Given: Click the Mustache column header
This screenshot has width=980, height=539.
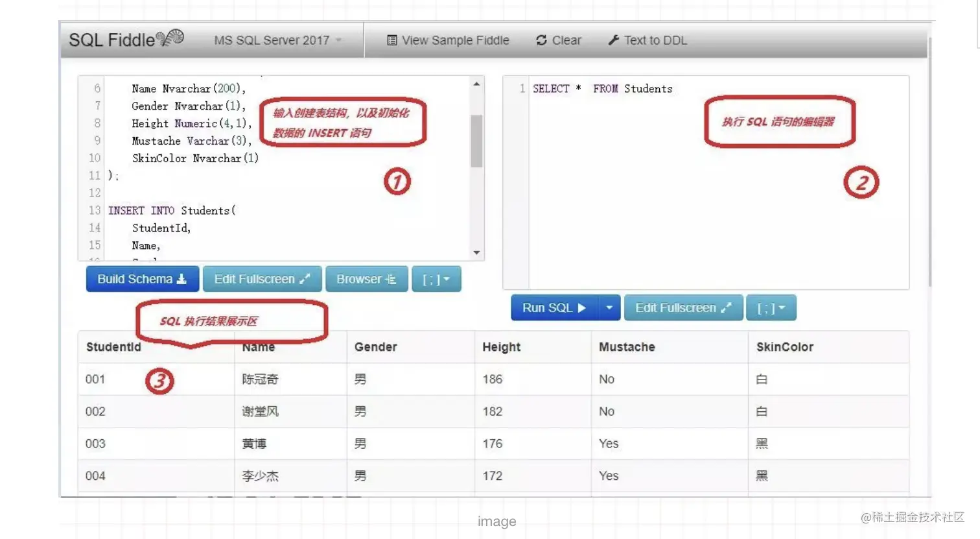Looking at the screenshot, I should point(627,347).
